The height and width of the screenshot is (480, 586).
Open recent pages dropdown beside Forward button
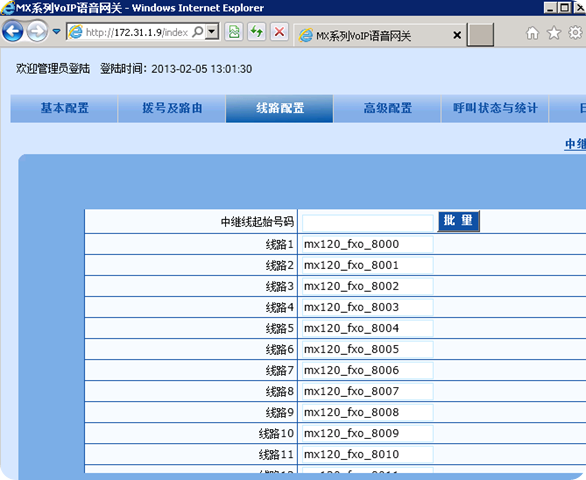point(56,32)
